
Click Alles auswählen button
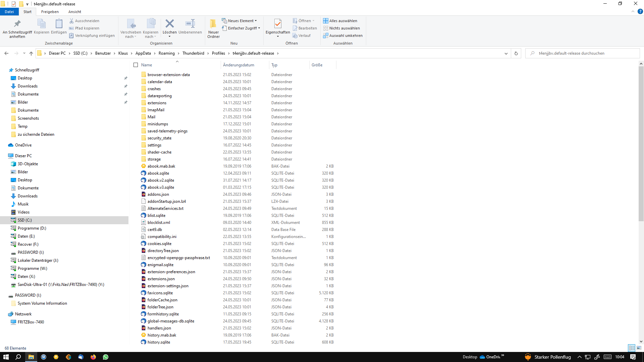(340, 21)
